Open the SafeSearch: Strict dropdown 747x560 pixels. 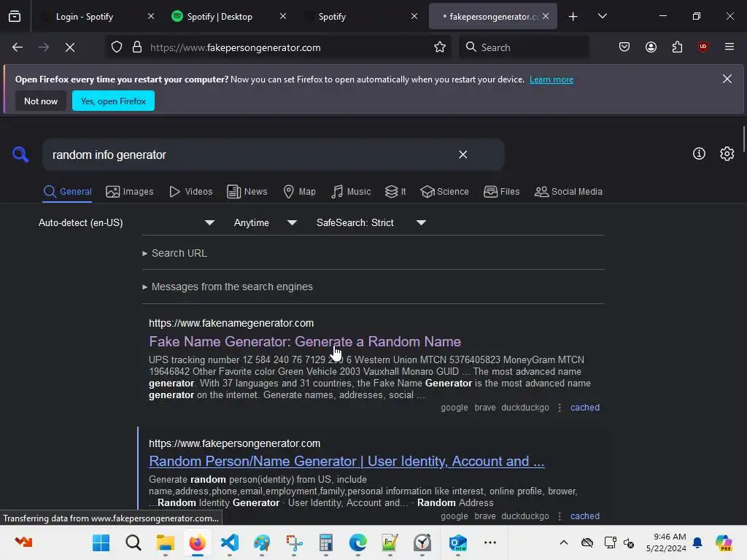coord(371,222)
